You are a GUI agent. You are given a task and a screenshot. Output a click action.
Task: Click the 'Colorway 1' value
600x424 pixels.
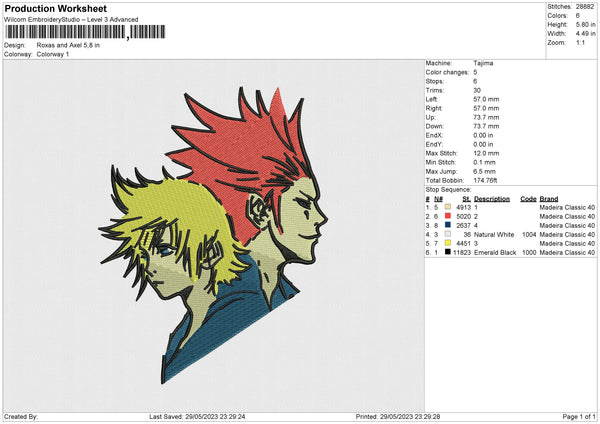(x=53, y=54)
